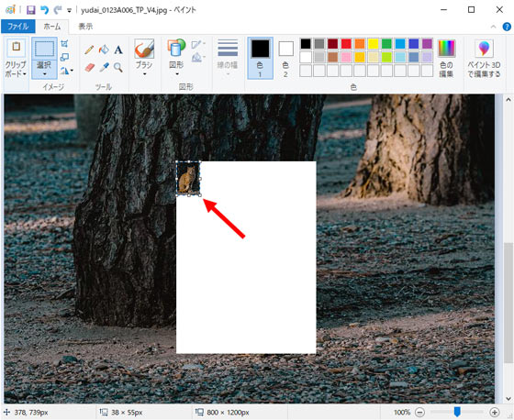
Task: Activate the Magnifier tool
Action: click(x=118, y=68)
